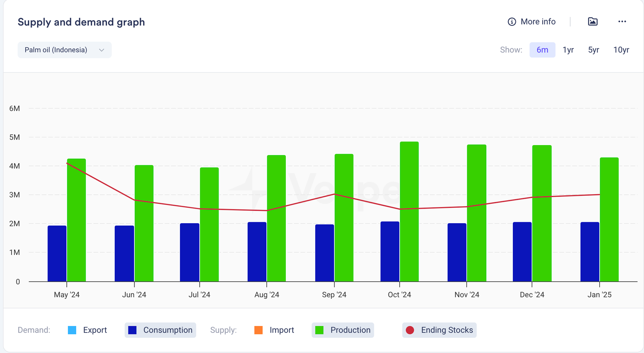Switch to the 5yr time range
The image size is (644, 353).
point(593,50)
